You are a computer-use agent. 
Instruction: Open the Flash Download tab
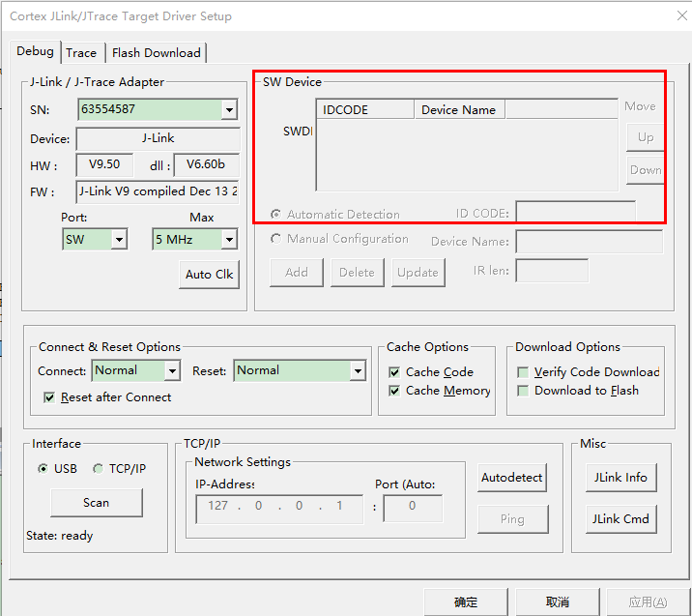tap(156, 53)
